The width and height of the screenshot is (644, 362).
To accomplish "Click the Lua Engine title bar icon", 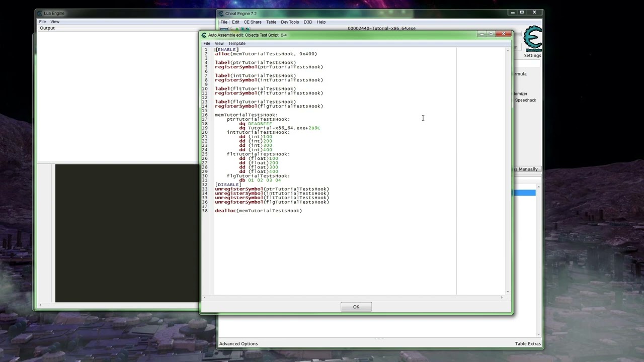I will tap(40, 13).
